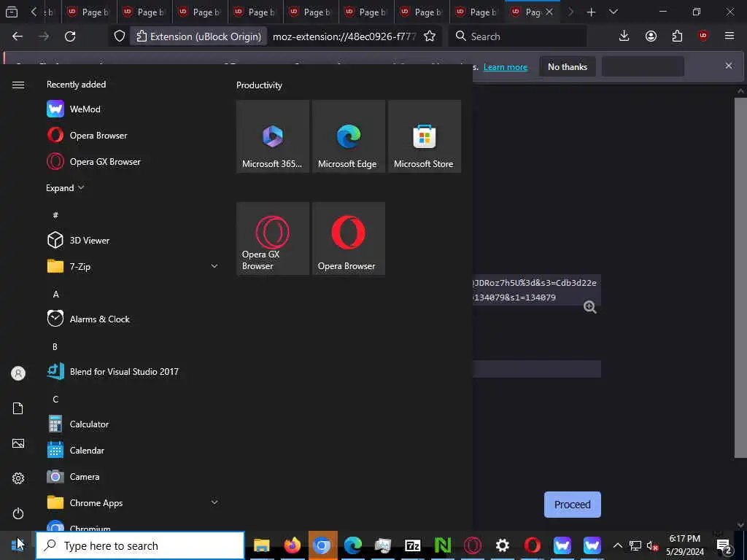The width and height of the screenshot is (747, 560).
Task: Open Alarms & Clock app
Action: tap(88, 319)
